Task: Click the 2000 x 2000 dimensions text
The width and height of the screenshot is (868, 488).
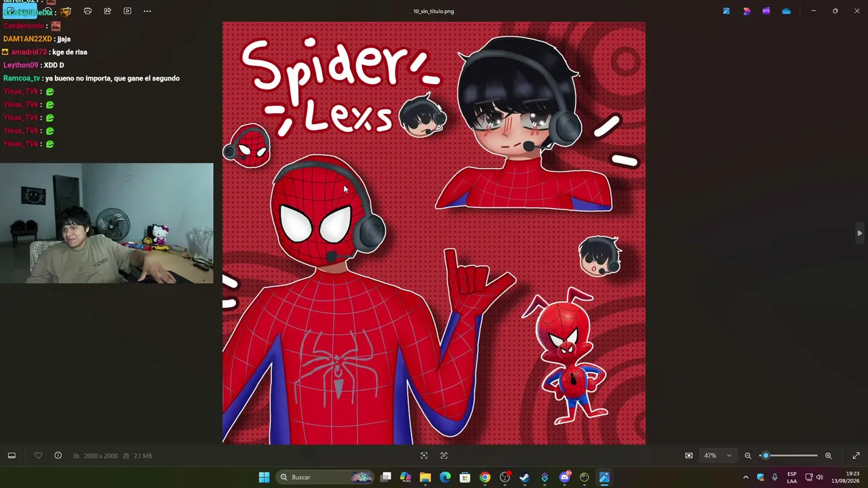Action: [x=100, y=456]
